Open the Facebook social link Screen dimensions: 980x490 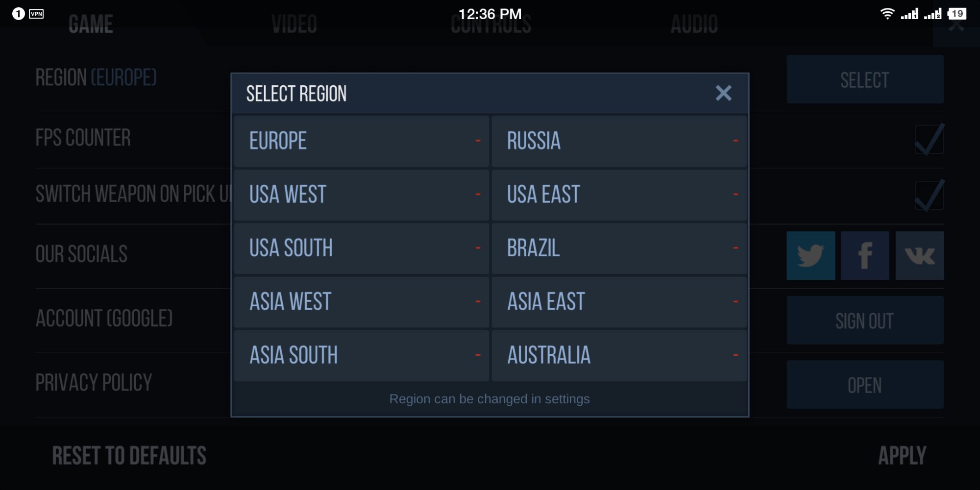coord(865,256)
